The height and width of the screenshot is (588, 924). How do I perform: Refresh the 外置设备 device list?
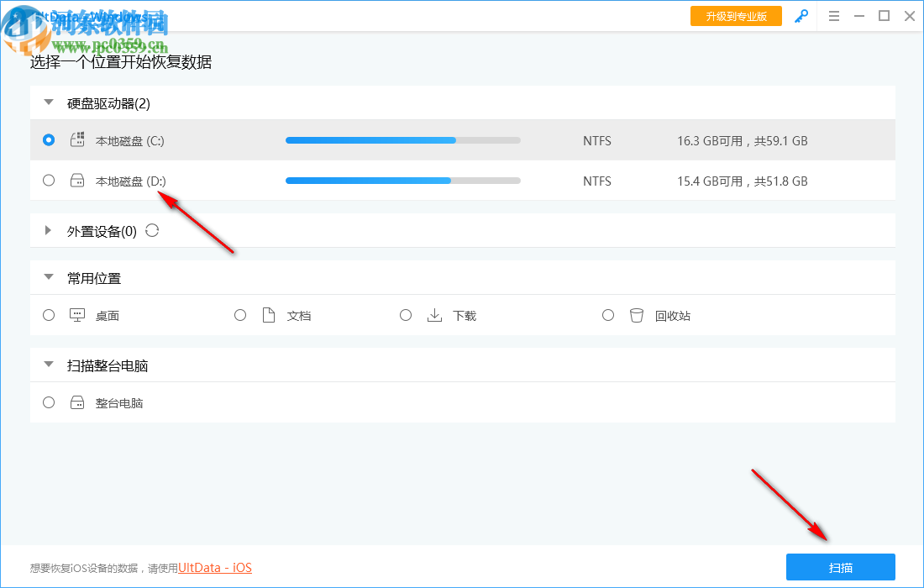pyautogui.click(x=152, y=230)
